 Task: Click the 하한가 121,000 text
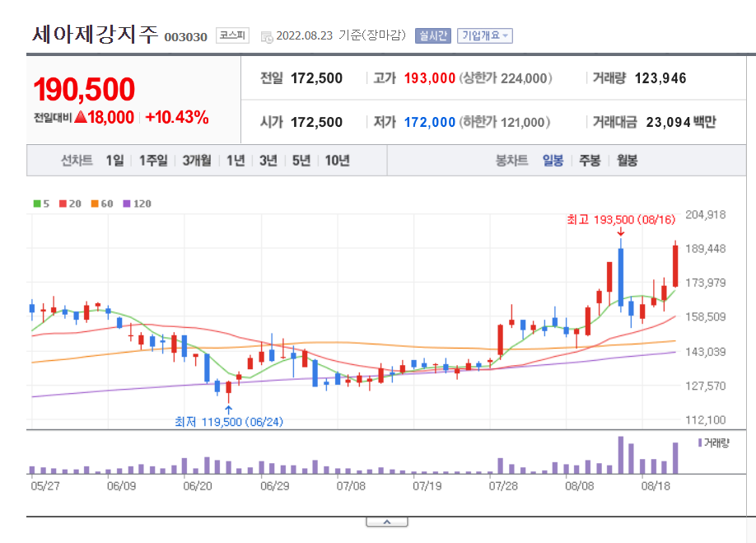pyautogui.click(x=505, y=123)
